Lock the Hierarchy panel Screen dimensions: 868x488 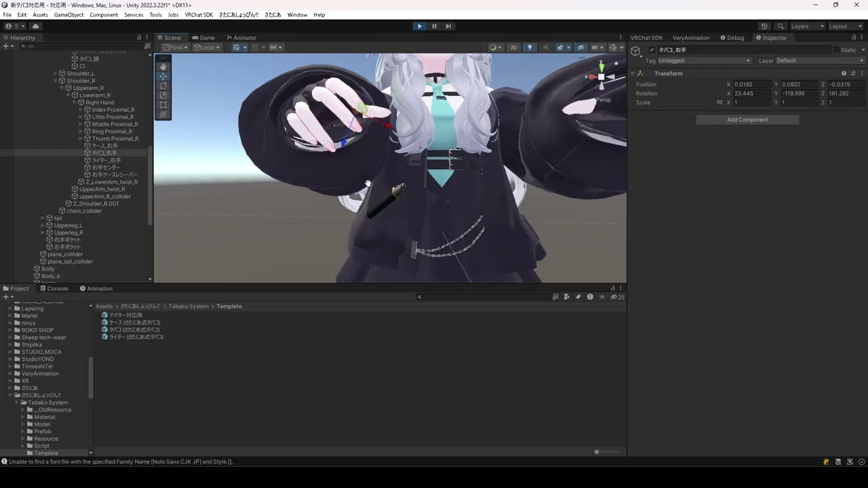[x=139, y=38]
